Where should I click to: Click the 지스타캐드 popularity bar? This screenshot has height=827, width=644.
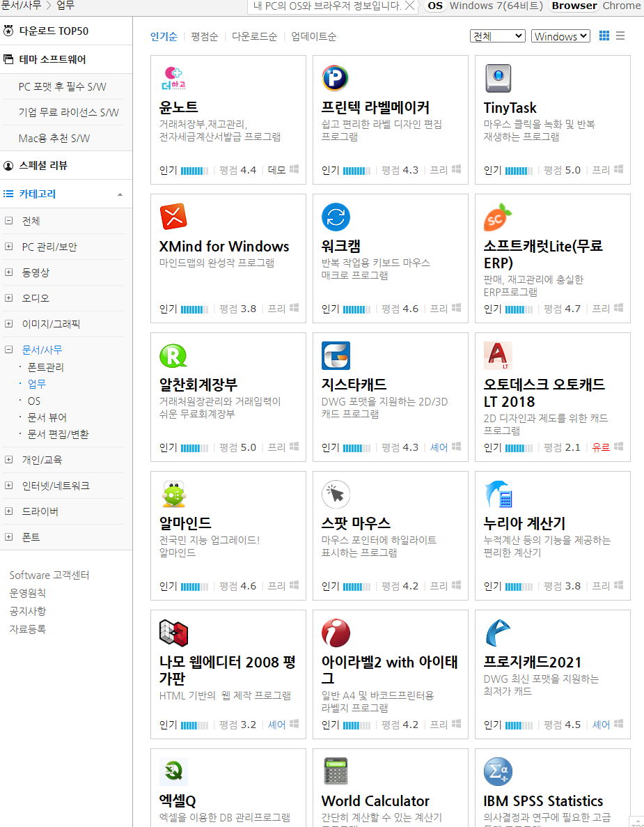[x=356, y=448]
